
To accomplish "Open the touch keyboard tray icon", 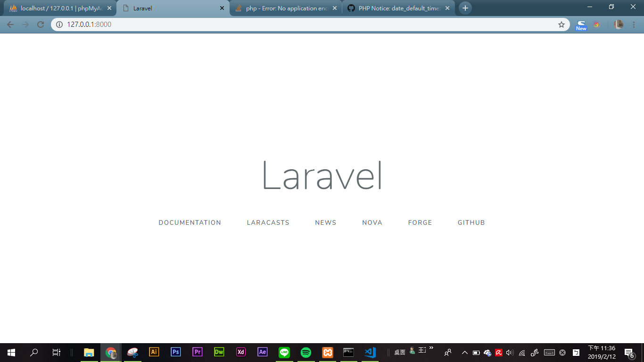I will 549,353.
